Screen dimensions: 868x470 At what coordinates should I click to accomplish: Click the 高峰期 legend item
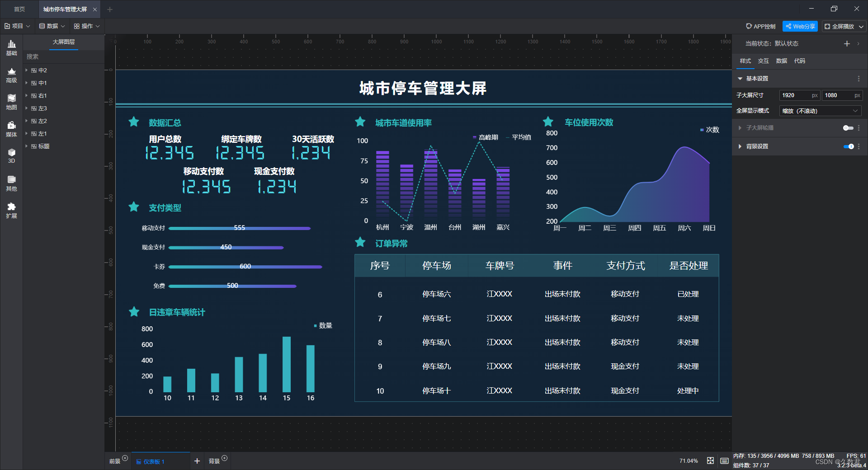(486, 137)
